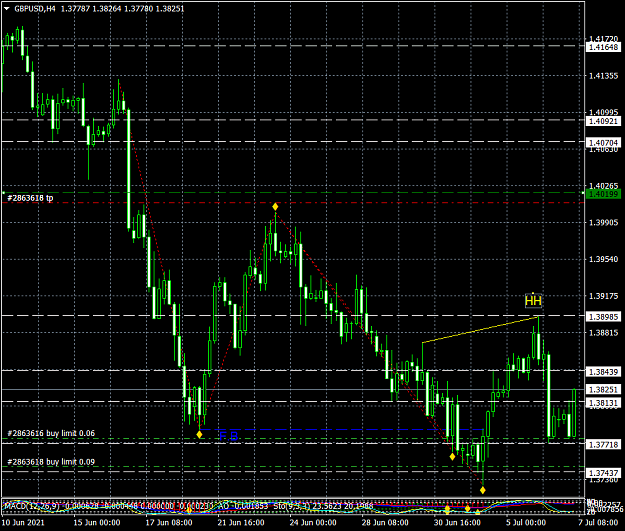The height and width of the screenshot is (531, 625).
Task: Click the 1.38251 current price label
Action: pos(603,390)
